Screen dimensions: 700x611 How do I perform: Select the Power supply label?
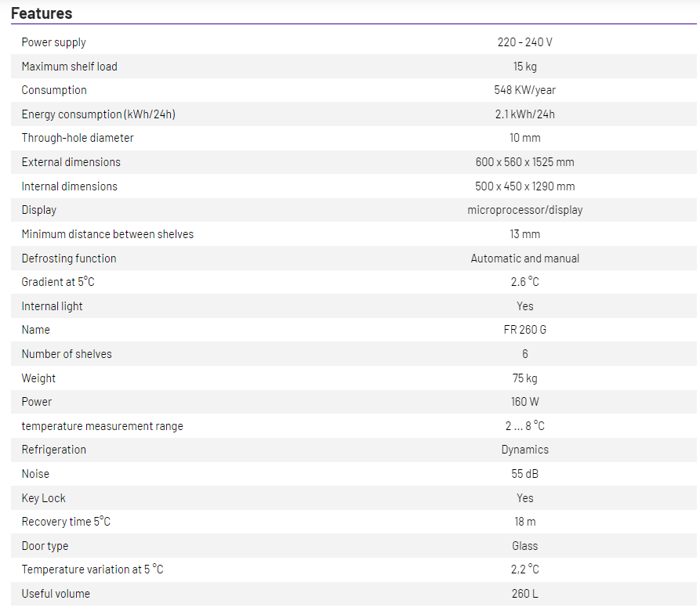(x=53, y=42)
